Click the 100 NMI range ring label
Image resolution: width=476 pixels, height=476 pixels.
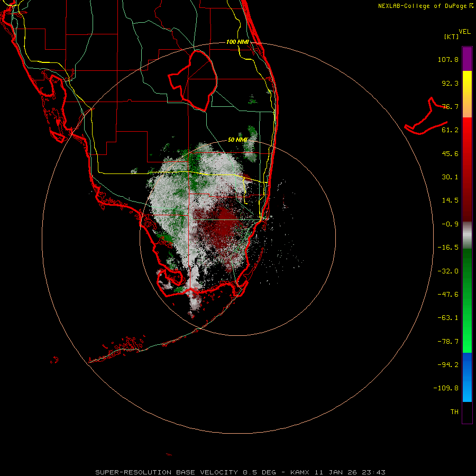point(237,42)
